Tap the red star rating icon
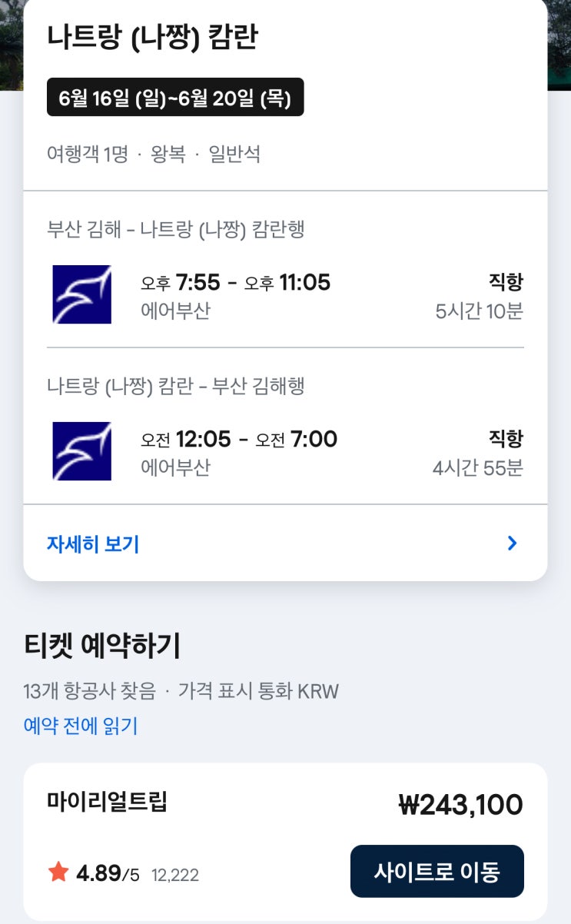The image size is (571, 924). (x=58, y=872)
